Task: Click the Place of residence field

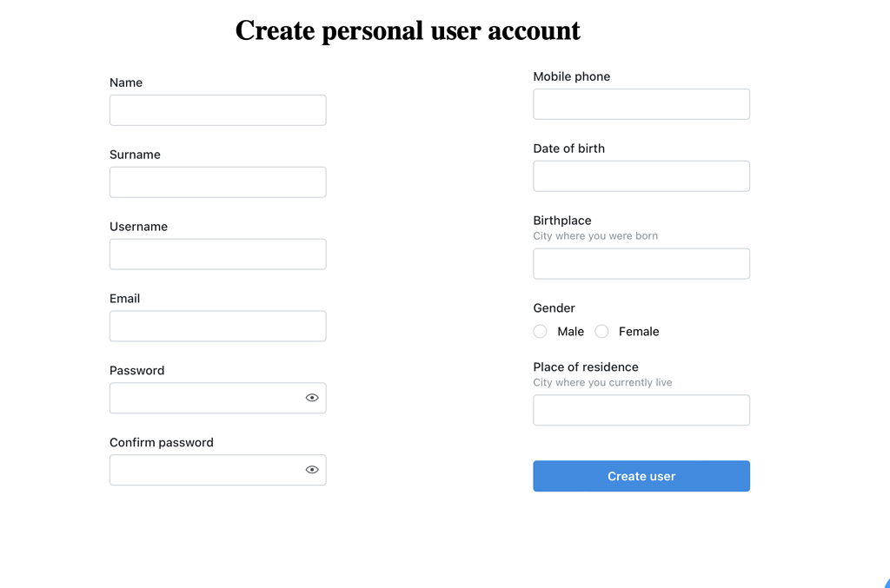Action: pyautogui.click(x=641, y=410)
